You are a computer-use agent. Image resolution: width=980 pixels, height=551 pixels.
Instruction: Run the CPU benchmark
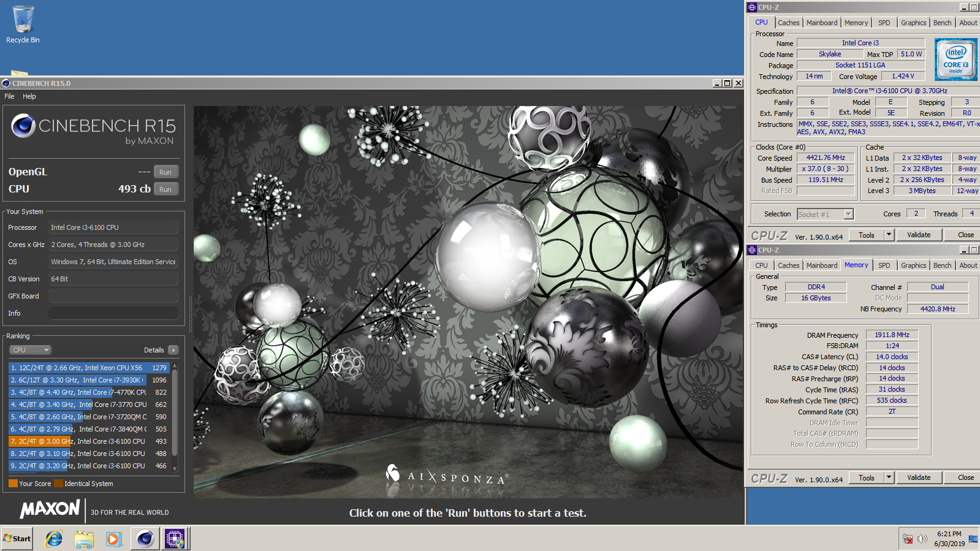(x=165, y=189)
